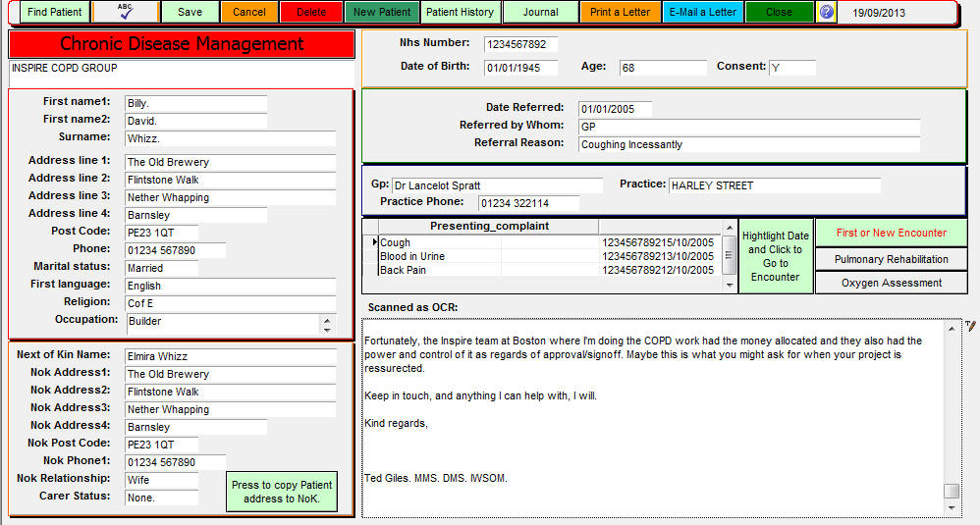Viewport: 980px width, 525px height.
Task: Click the red Delete button
Action: click(x=310, y=13)
